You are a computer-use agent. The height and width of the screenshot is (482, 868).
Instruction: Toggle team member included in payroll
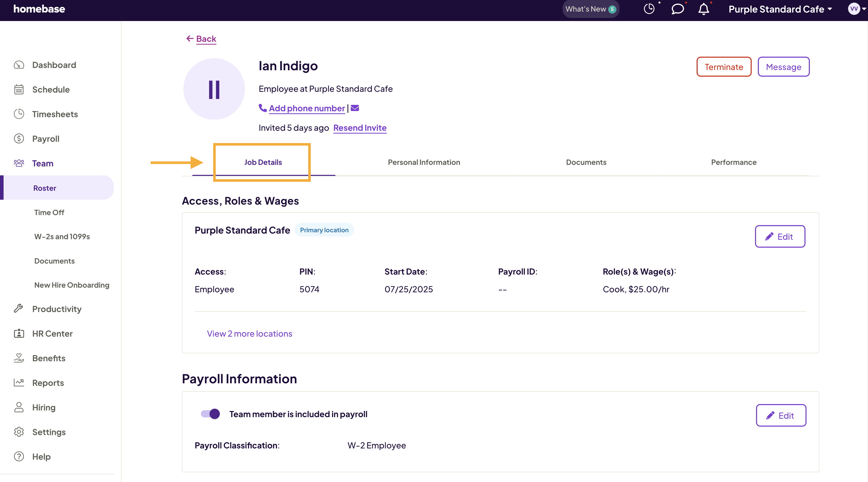(x=210, y=414)
